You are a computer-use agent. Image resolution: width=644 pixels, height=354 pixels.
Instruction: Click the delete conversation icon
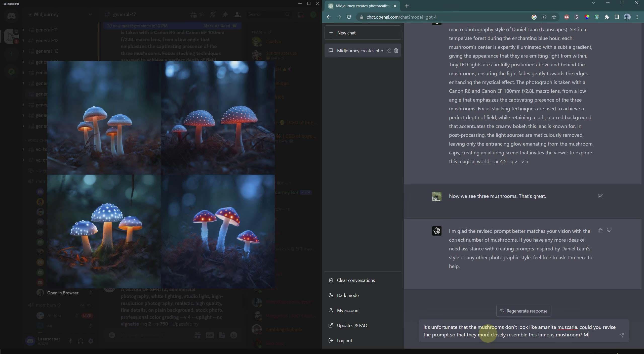[396, 50]
